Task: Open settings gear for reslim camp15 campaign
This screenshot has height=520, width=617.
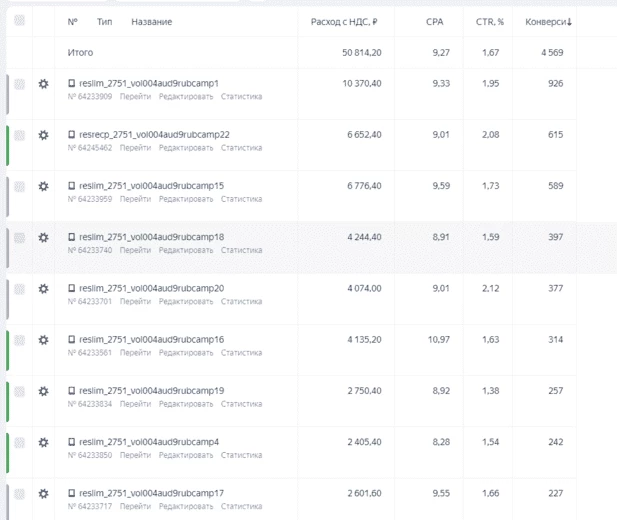Action: tap(43, 186)
